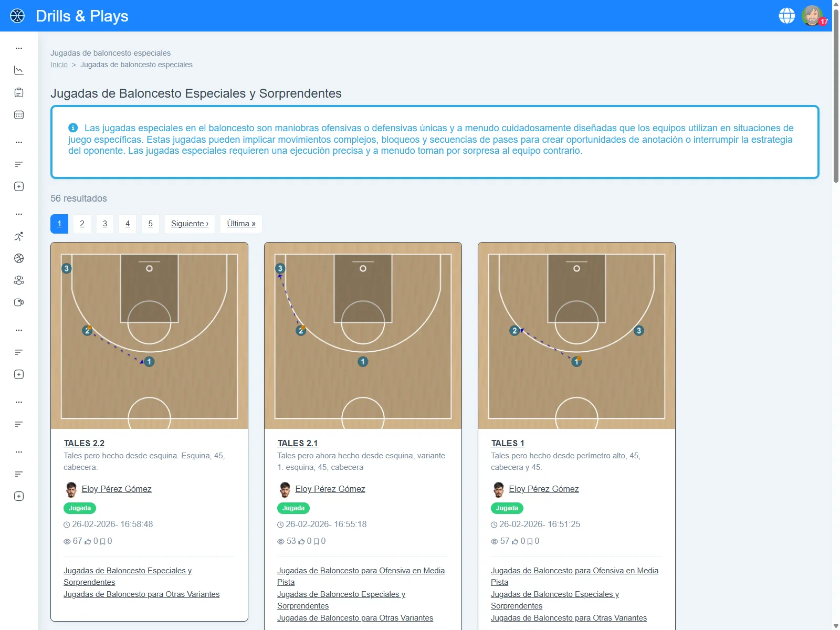Open the Inicio breadcrumb link
Image resolution: width=840 pixels, height=630 pixels.
(59, 65)
